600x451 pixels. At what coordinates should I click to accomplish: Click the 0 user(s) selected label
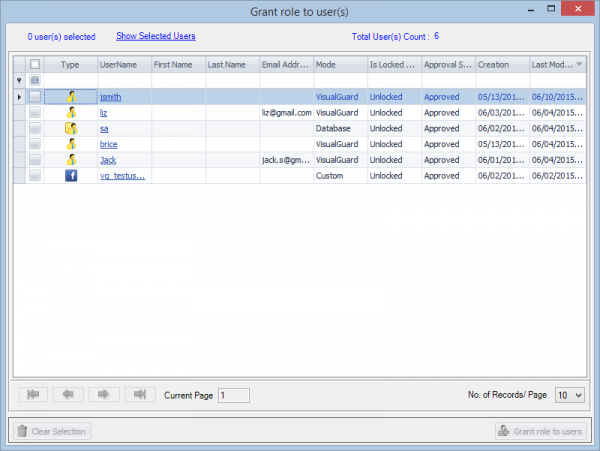coord(61,37)
